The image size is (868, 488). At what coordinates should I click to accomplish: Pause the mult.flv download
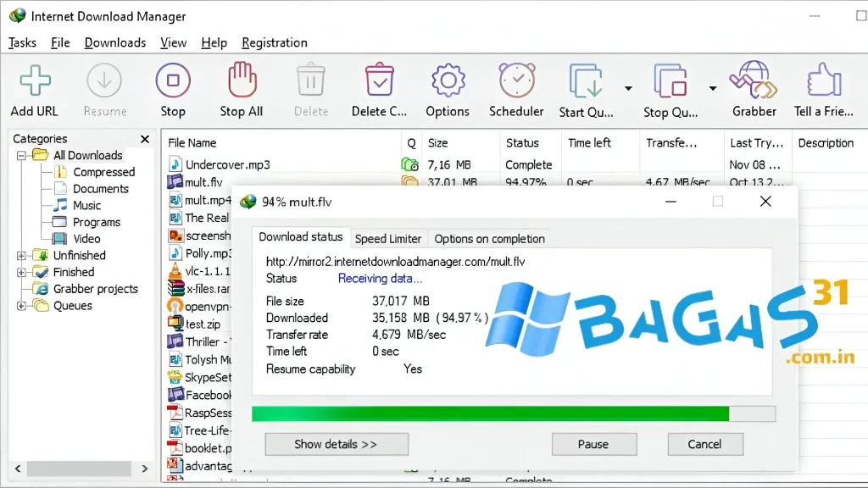(x=594, y=444)
